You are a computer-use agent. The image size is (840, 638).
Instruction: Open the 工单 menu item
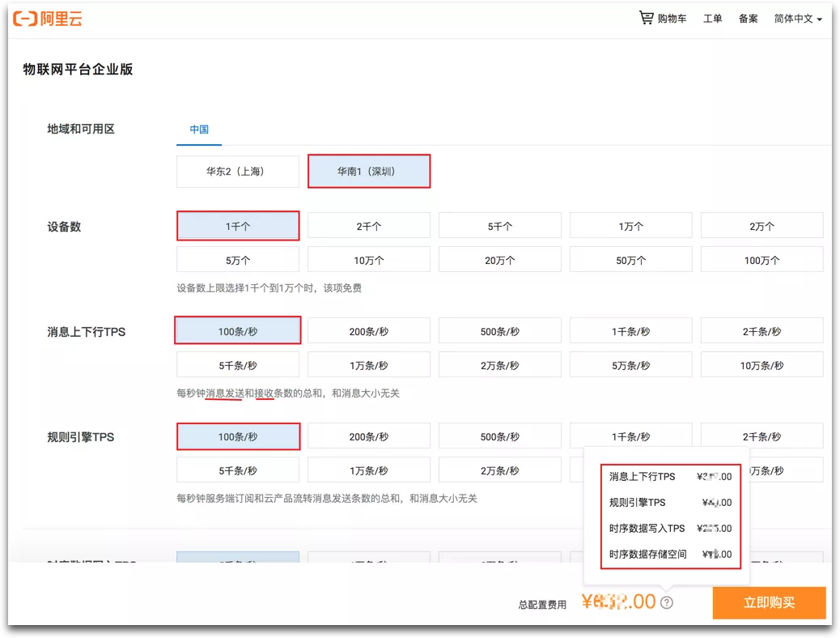[x=712, y=19]
